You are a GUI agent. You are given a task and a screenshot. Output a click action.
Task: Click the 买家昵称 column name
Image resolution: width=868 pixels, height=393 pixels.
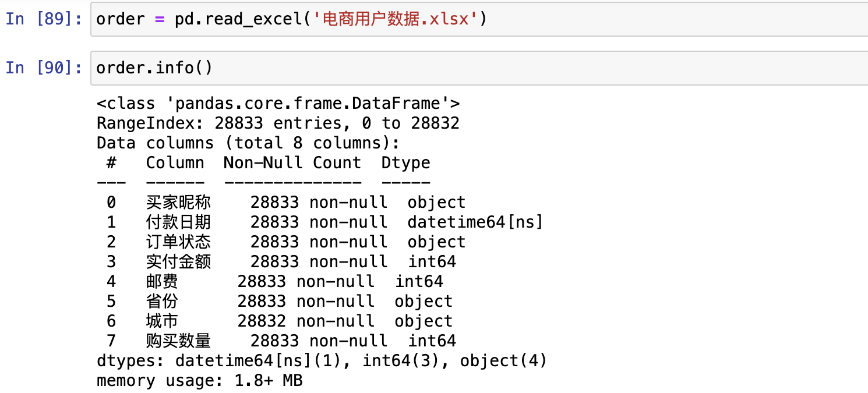point(178,203)
